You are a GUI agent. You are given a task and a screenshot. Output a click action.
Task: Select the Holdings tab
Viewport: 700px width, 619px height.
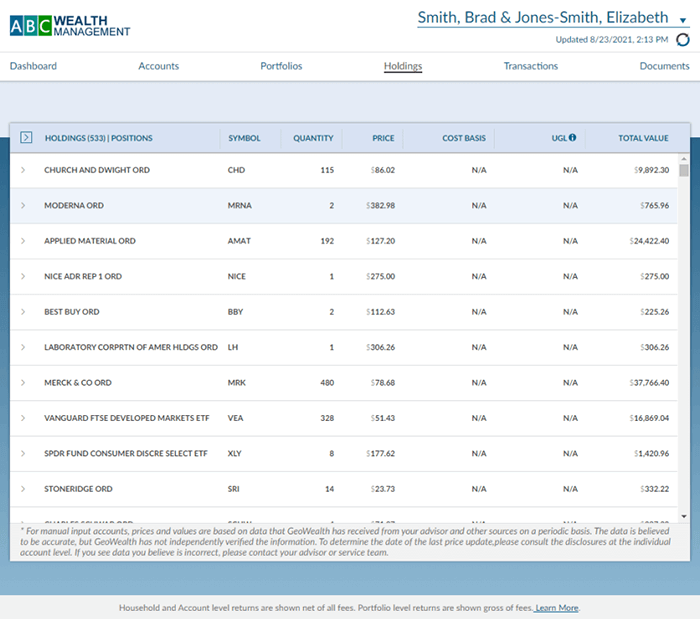403,66
